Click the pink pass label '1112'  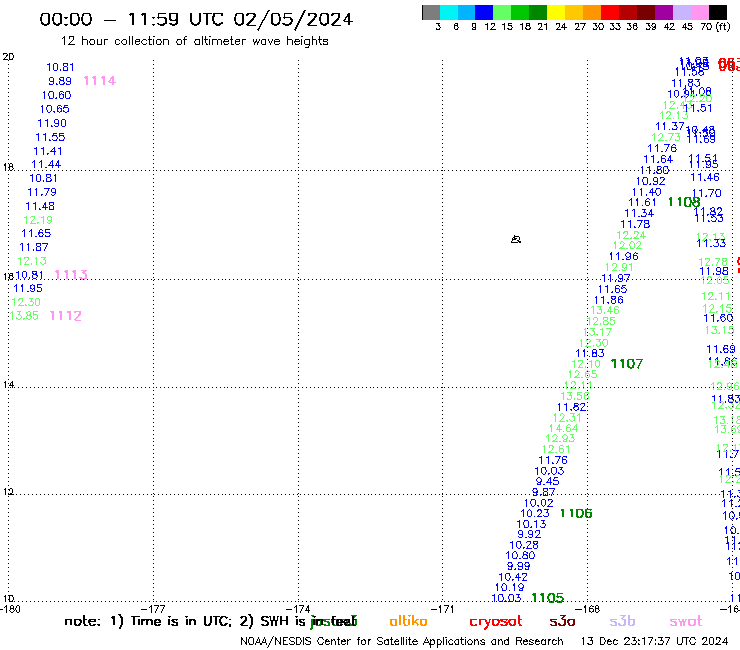tap(66, 316)
